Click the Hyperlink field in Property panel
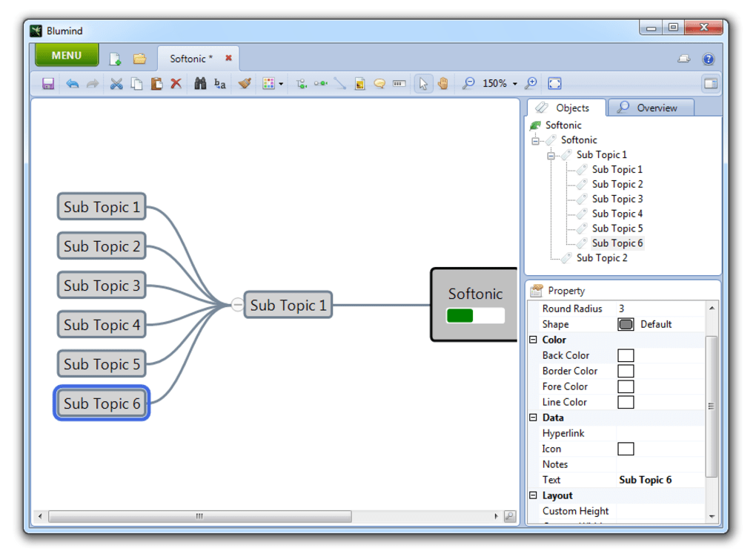Screen dimensions: 756x557 pyautogui.click(x=656, y=433)
